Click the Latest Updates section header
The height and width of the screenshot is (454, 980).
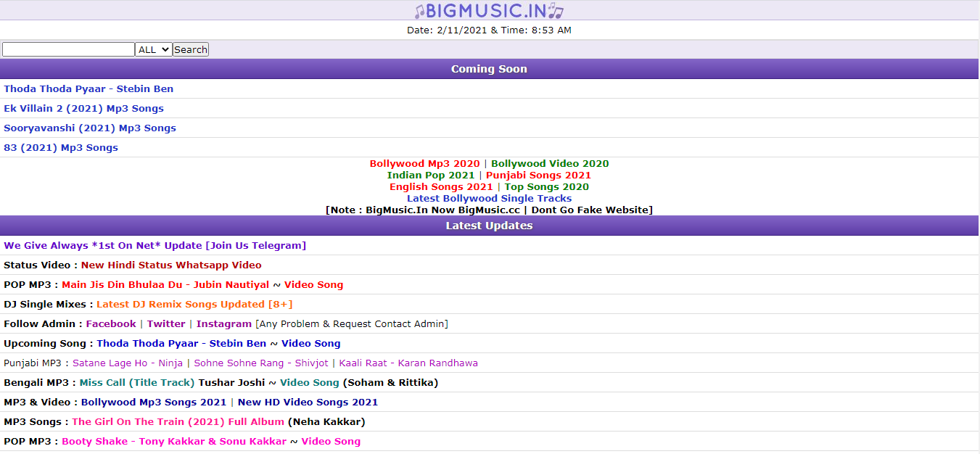click(x=489, y=226)
